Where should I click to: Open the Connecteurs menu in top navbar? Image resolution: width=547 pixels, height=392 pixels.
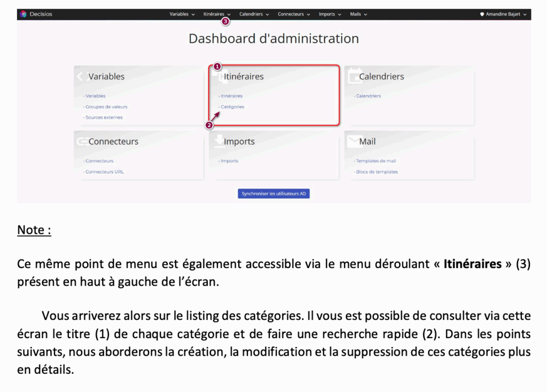click(x=293, y=14)
